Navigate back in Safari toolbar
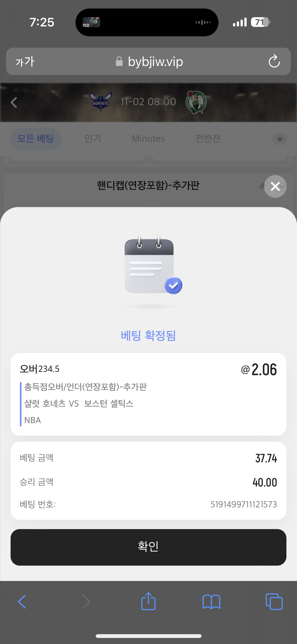This screenshot has height=644, width=297. coord(22,602)
